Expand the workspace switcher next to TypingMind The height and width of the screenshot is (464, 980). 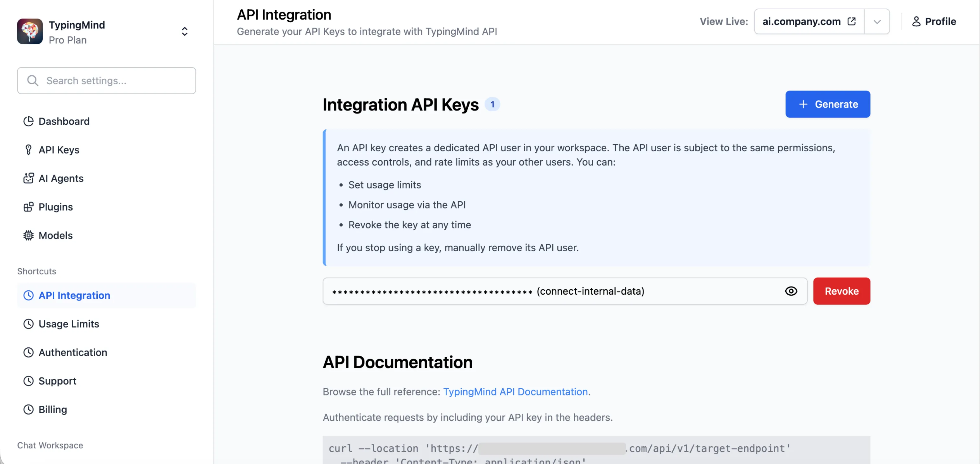coord(185,31)
